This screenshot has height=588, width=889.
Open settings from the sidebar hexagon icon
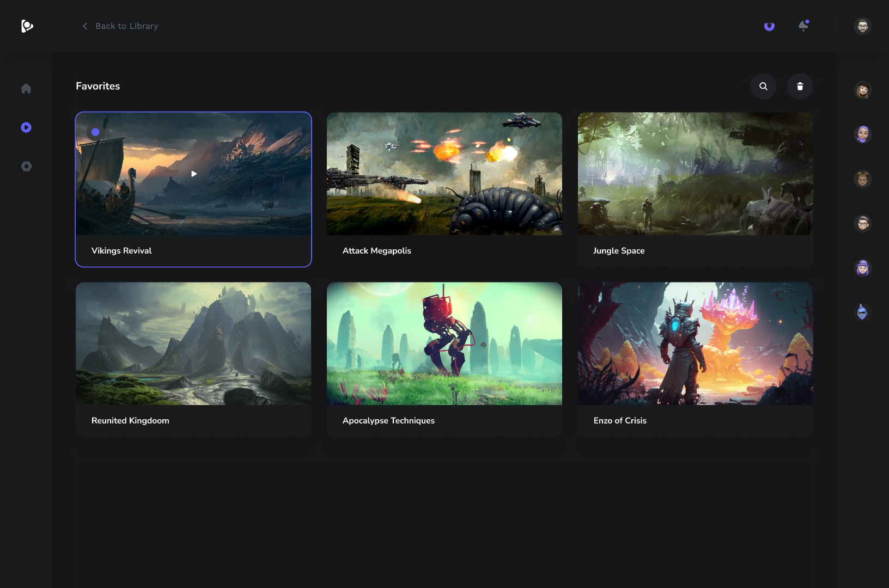point(26,167)
